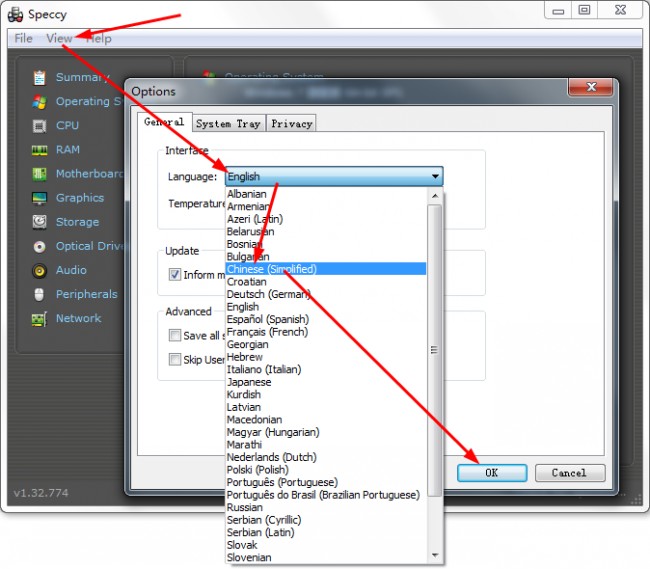
Task: Click the Optical Drives disc icon
Action: 39,247
